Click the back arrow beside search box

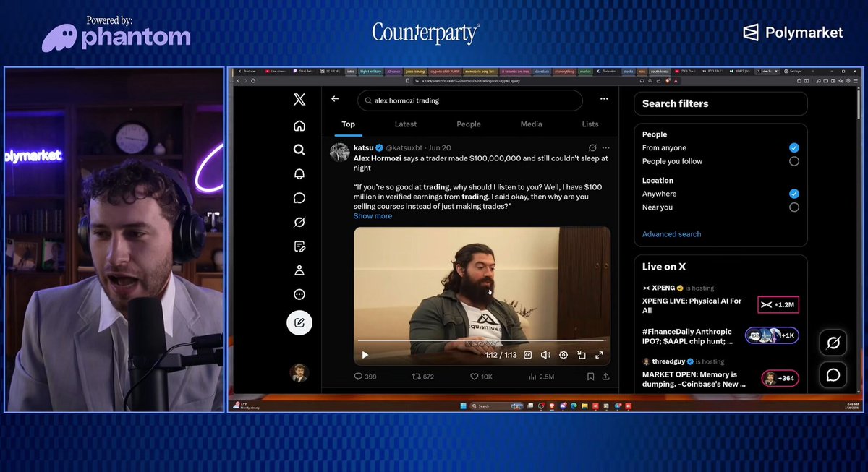335,99
